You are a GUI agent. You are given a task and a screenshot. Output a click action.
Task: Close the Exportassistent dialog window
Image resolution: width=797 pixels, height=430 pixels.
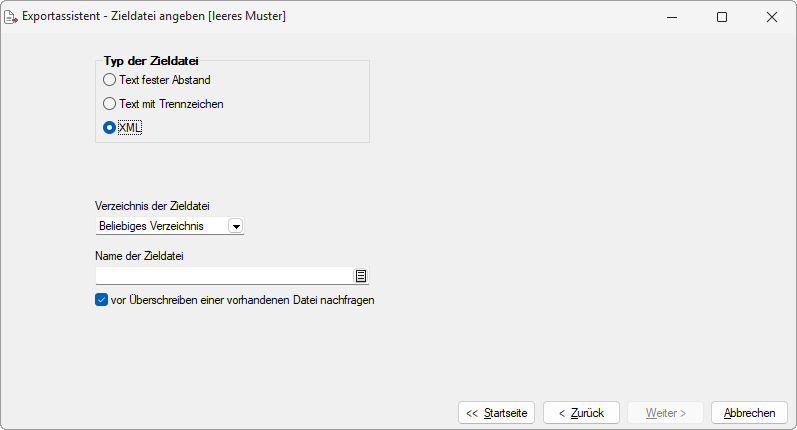click(x=772, y=17)
